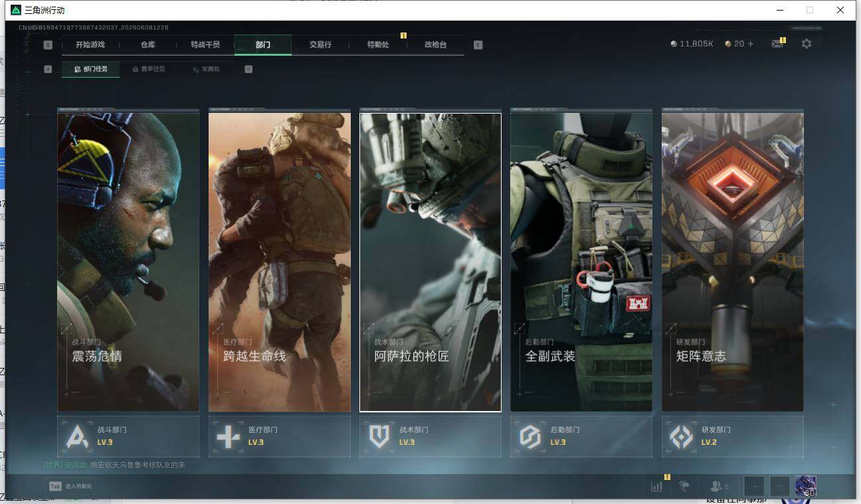Click the 世界 chat message line

point(114,465)
